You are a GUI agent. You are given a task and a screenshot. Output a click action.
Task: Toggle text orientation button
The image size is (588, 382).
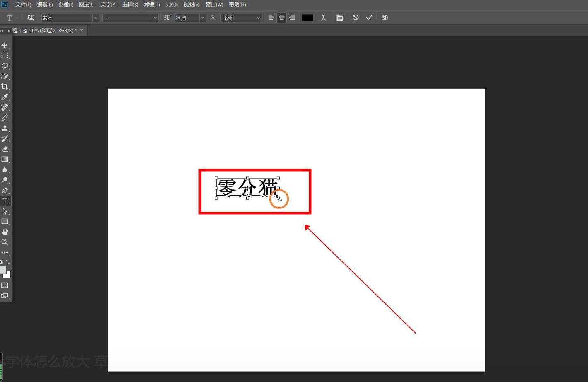pyautogui.click(x=31, y=18)
